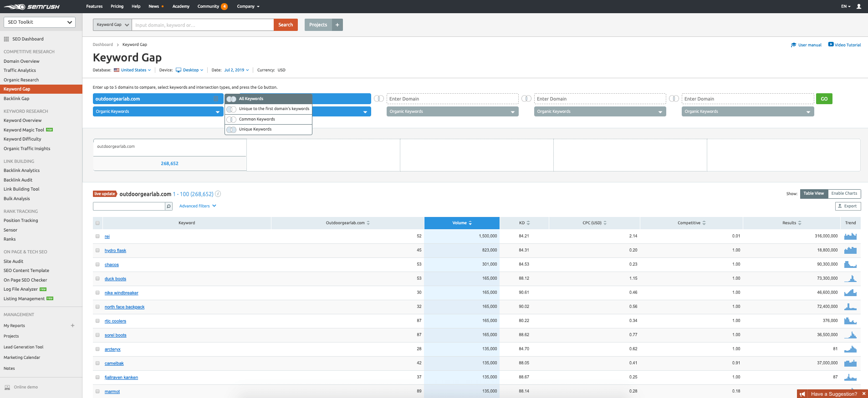
Task: Open the Jul 2, 2019 date dropdown
Action: click(x=237, y=70)
